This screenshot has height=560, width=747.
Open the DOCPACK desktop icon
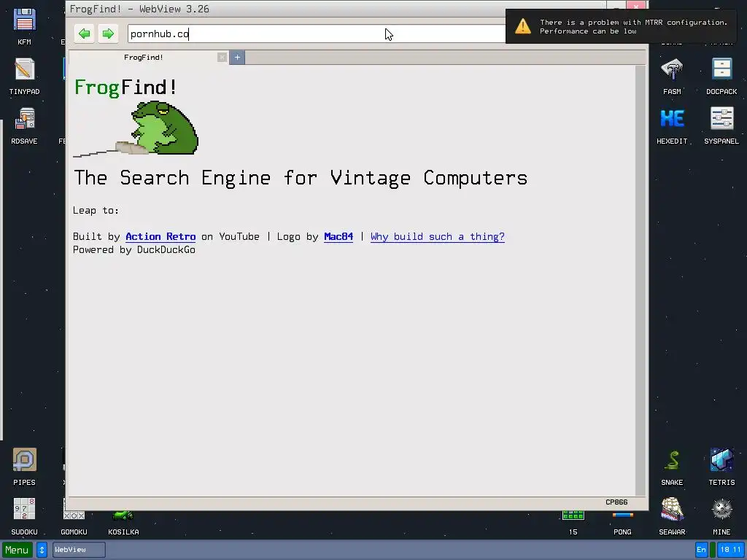click(x=721, y=76)
